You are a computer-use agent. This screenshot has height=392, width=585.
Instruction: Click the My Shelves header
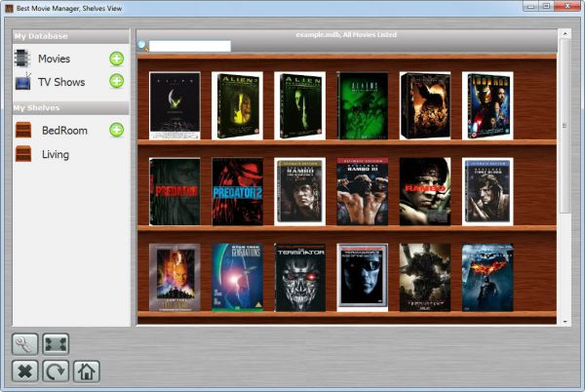coord(71,108)
